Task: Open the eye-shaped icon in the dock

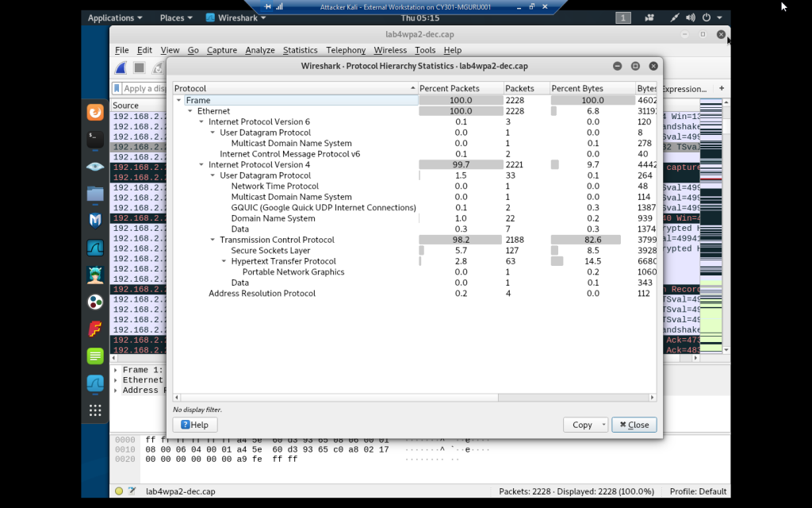Action: [95, 167]
